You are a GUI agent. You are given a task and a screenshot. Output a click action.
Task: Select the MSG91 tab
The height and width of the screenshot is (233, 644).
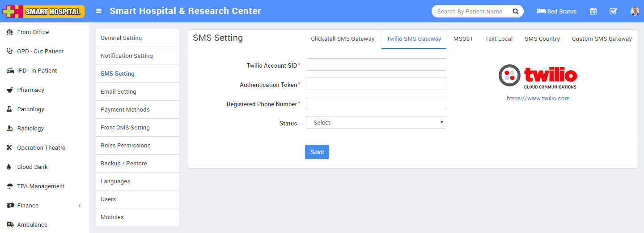click(x=463, y=39)
